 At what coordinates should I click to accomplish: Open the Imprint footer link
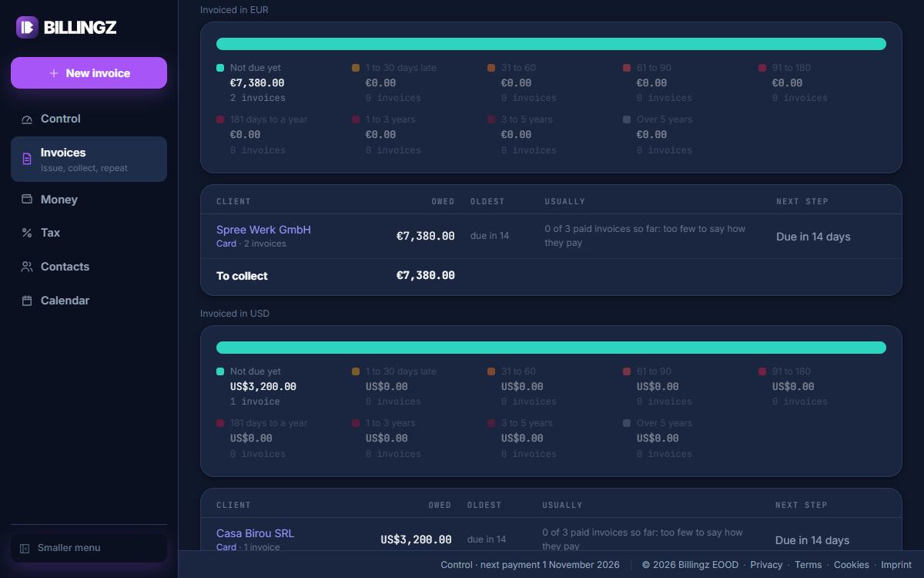896,565
